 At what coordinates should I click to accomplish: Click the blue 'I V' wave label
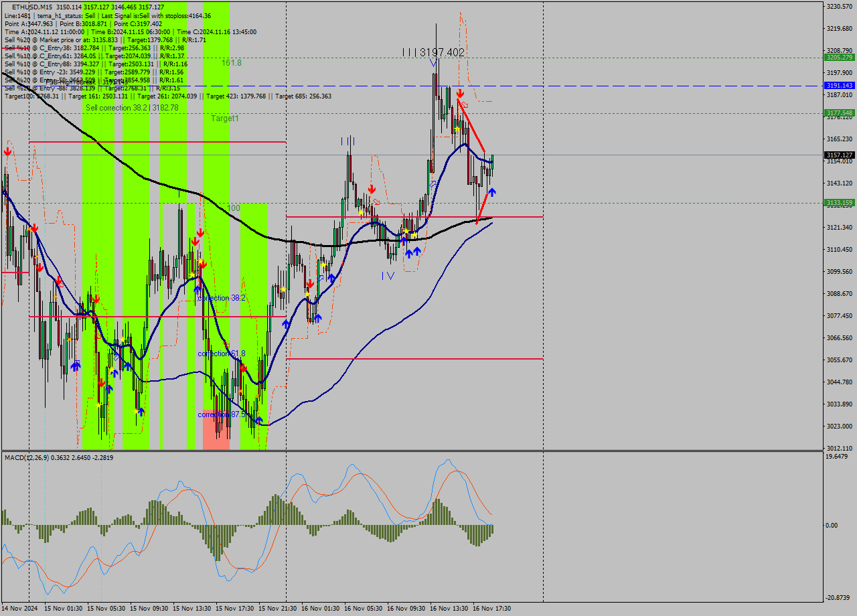(388, 275)
